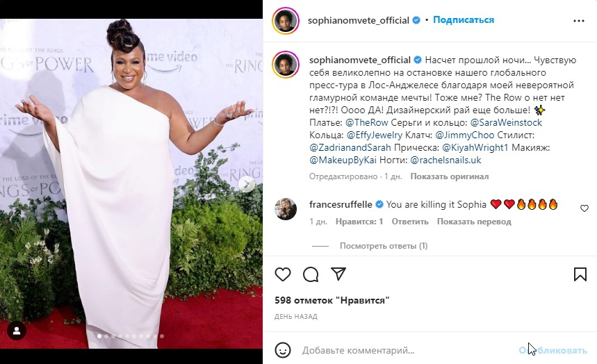Open emoji picker smiley icon
Image resolution: width=597 pixels, height=364 pixels.
pyautogui.click(x=283, y=350)
